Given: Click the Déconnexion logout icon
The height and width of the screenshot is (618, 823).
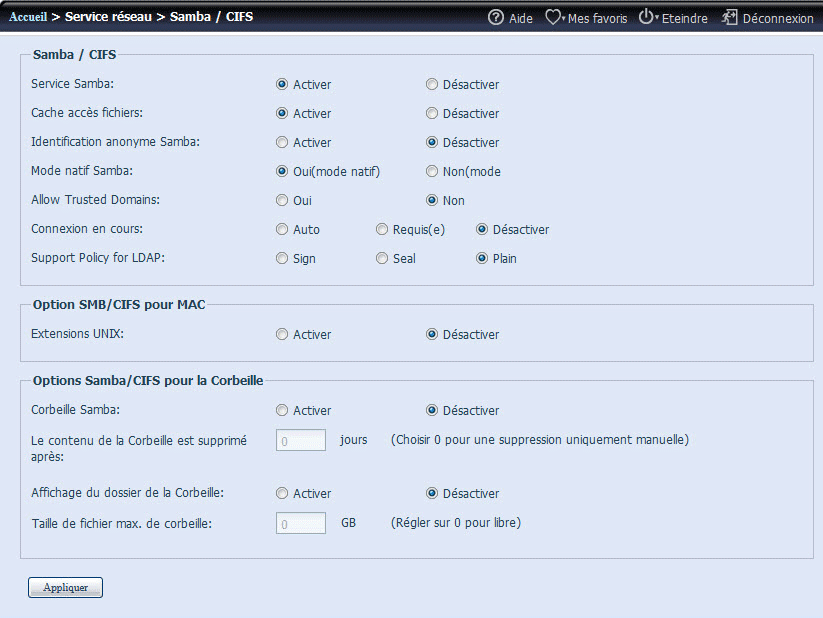Looking at the screenshot, I should point(730,18).
